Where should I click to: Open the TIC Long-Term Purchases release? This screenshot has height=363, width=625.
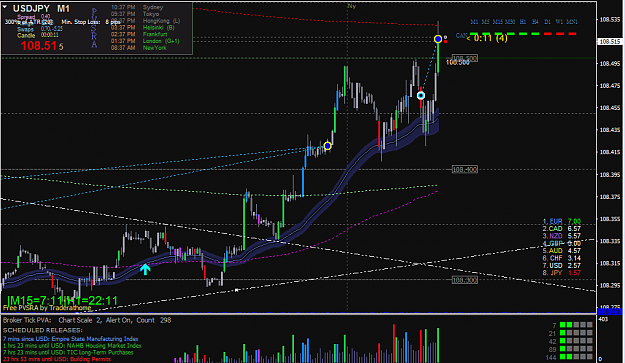(68, 352)
